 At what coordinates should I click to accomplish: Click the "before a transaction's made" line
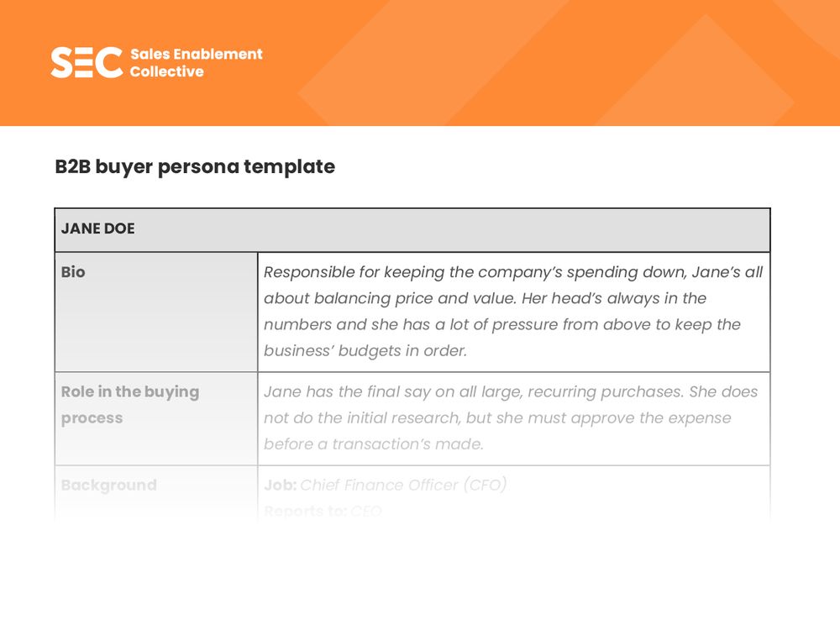[x=373, y=444]
